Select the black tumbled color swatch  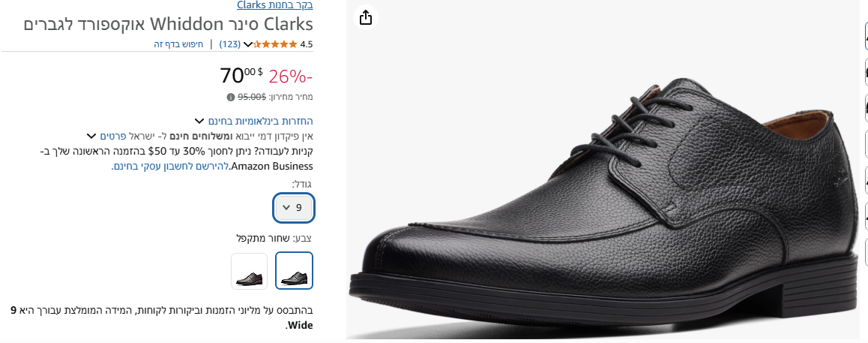(x=294, y=271)
